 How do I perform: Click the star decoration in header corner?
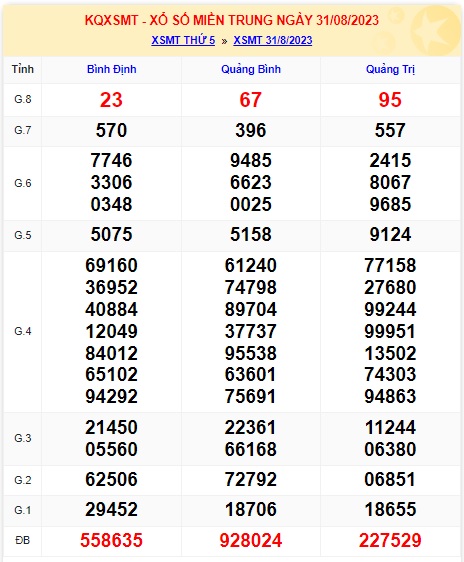(x=435, y=31)
